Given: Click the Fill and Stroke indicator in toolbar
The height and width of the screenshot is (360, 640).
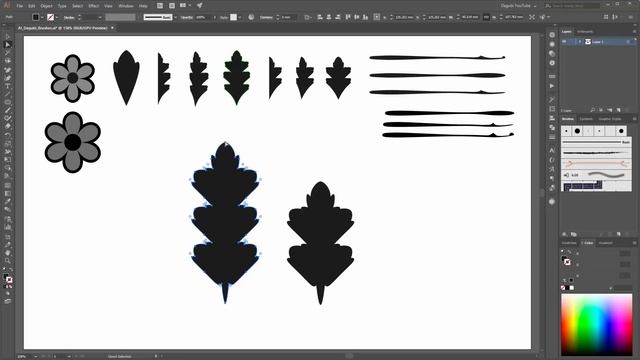Looking at the screenshot, I should [x=8, y=278].
